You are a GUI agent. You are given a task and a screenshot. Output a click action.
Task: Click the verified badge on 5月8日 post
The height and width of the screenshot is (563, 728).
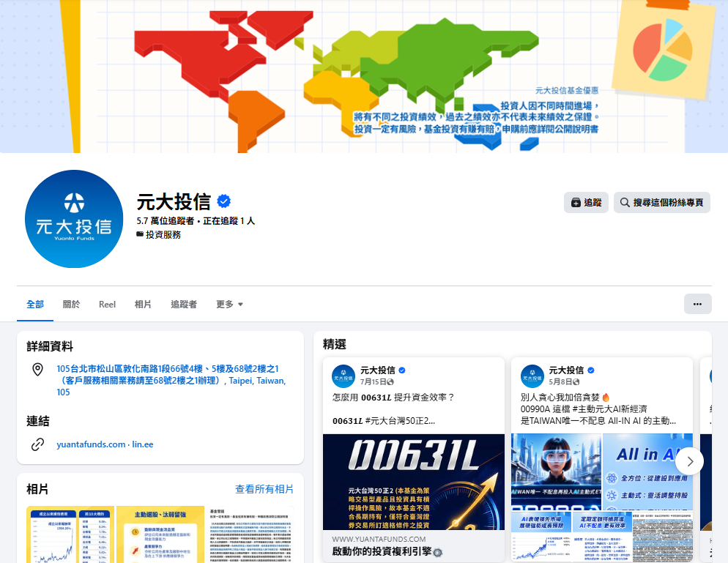pyautogui.click(x=590, y=370)
